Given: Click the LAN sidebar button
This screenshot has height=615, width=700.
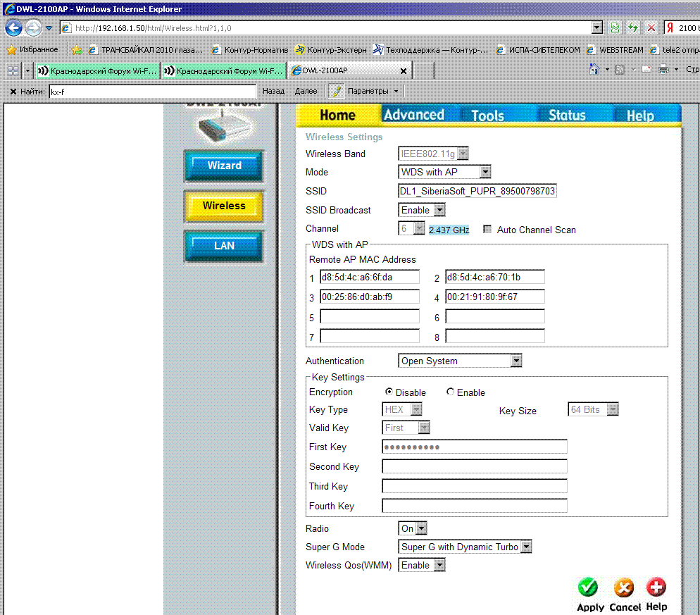Looking at the screenshot, I should [224, 246].
